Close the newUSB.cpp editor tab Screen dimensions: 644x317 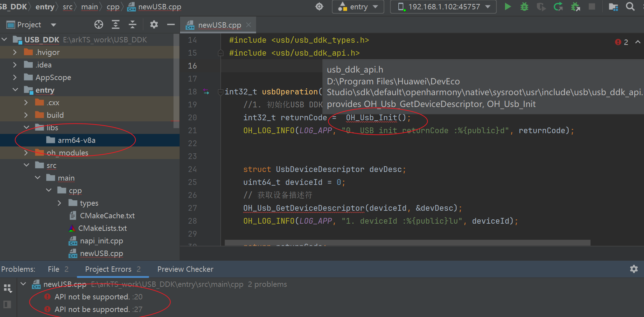[249, 25]
